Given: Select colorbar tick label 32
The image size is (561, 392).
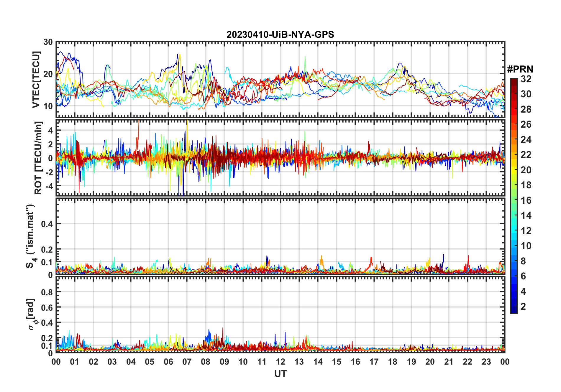Looking at the screenshot, I should click(526, 79).
